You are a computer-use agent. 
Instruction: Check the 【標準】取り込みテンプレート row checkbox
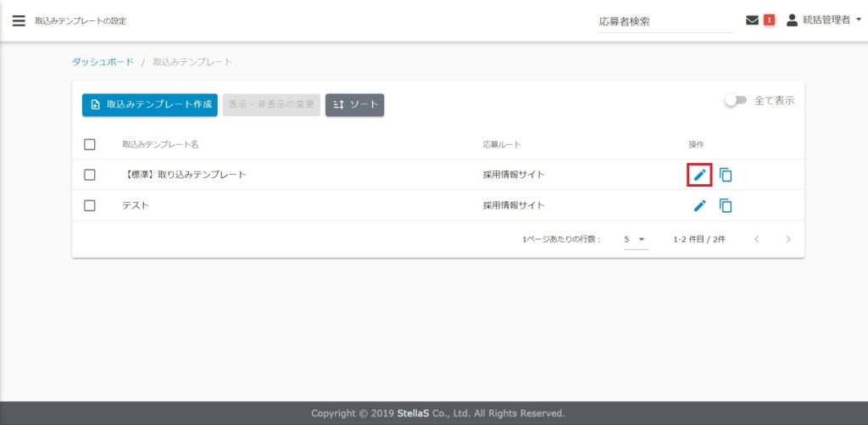[90, 175]
